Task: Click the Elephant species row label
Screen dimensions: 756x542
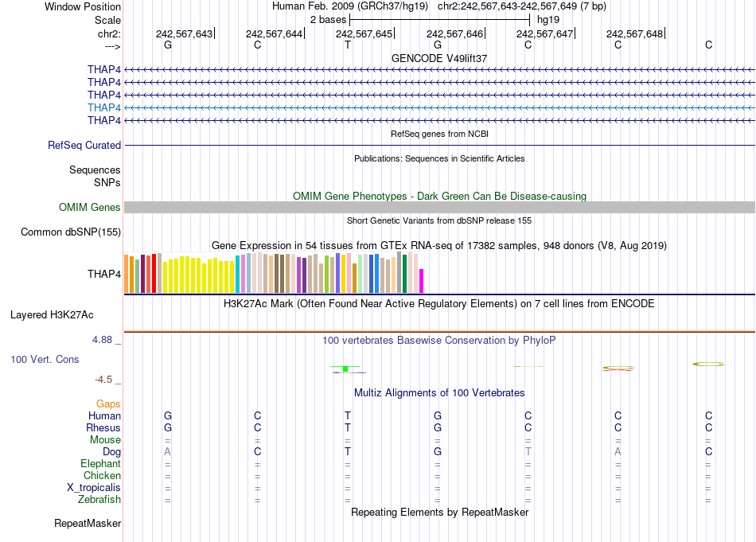Action: (100, 464)
